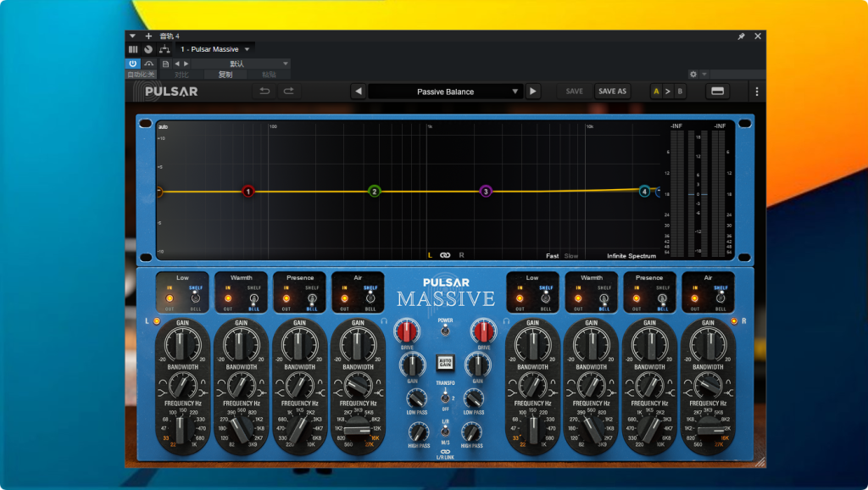The height and width of the screenshot is (490, 868).
Task: Select B state slot
Action: 680,92
